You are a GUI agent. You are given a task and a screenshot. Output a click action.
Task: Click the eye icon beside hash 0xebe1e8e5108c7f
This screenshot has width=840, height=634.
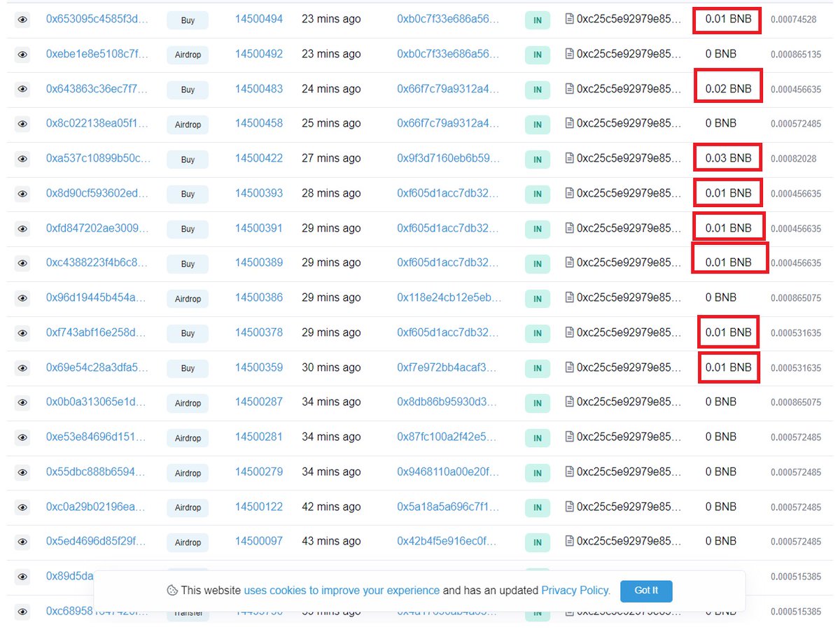pyautogui.click(x=22, y=55)
